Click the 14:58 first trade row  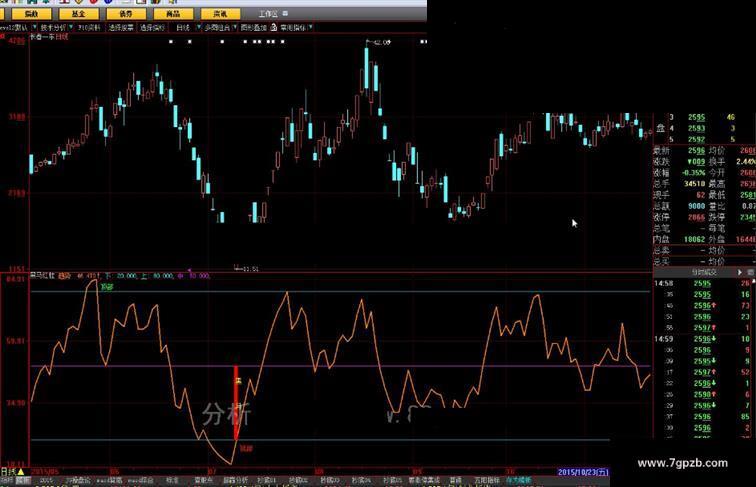pyautogui.click(x=704, y=284)
